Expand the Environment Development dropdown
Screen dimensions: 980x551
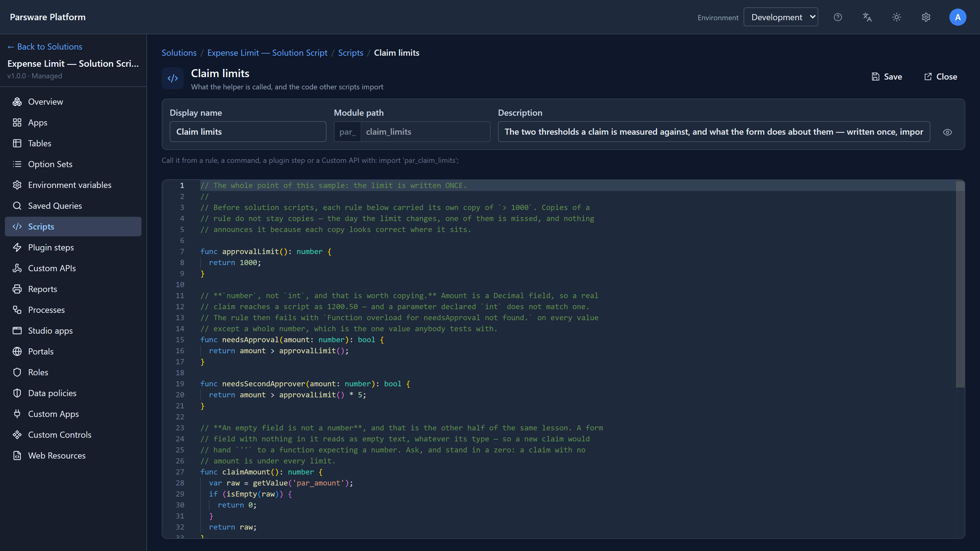coord(781,17)
